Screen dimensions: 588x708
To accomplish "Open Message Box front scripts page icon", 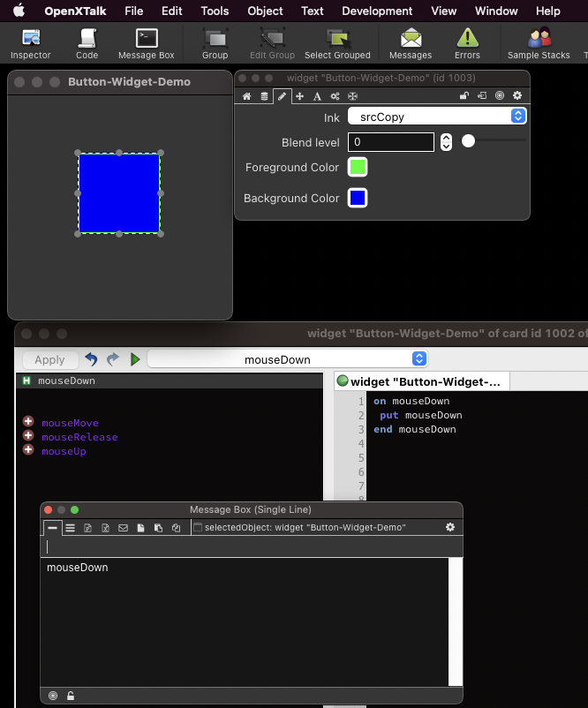I will point(140,528).
